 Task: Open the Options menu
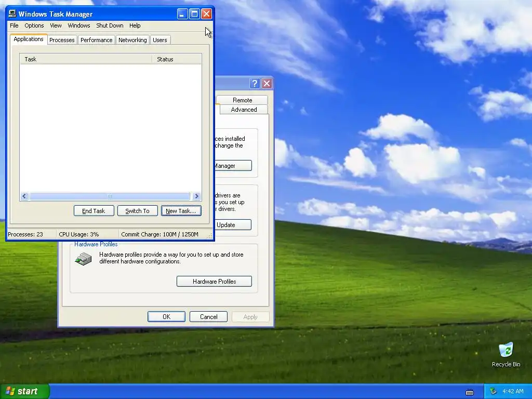point(34,25)
